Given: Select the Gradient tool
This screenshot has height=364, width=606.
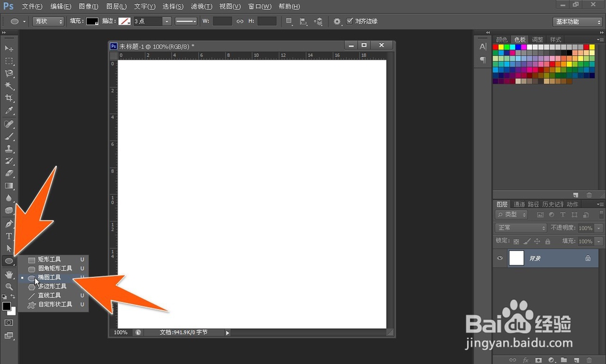Looking at the screenshot, I should pos(8,186).
